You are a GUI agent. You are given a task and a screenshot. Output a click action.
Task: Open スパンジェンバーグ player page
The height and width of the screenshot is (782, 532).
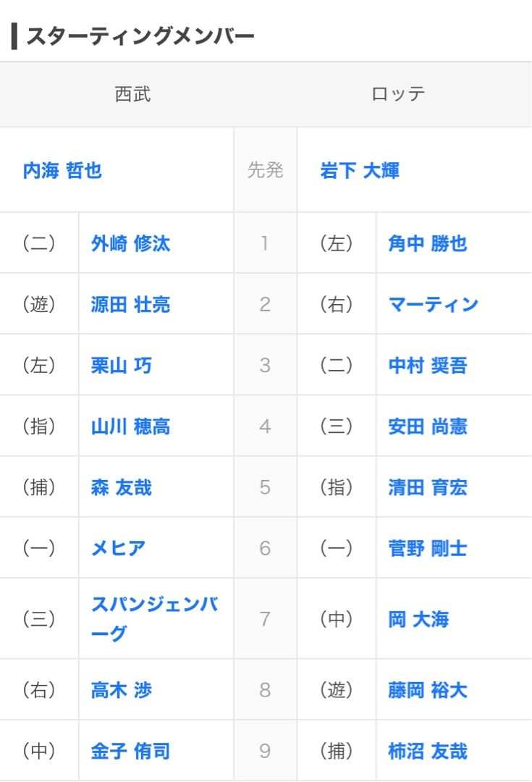tap(155, 619)
